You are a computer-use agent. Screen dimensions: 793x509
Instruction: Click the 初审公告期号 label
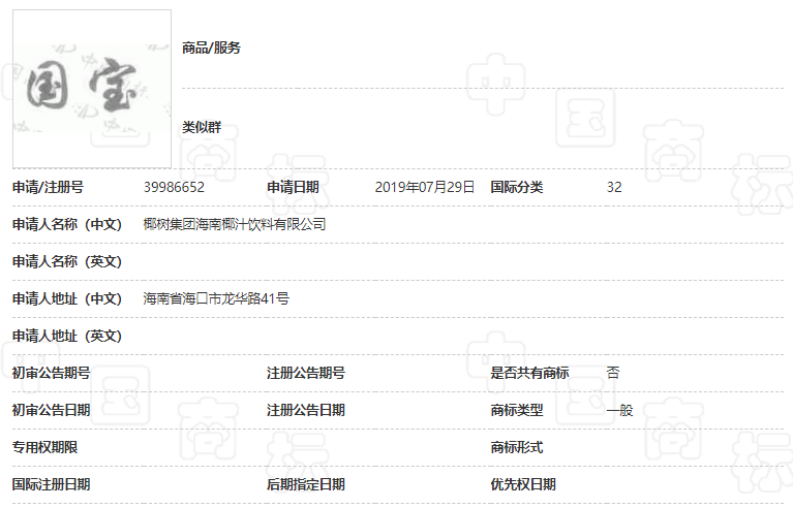[x=51, y=373]
